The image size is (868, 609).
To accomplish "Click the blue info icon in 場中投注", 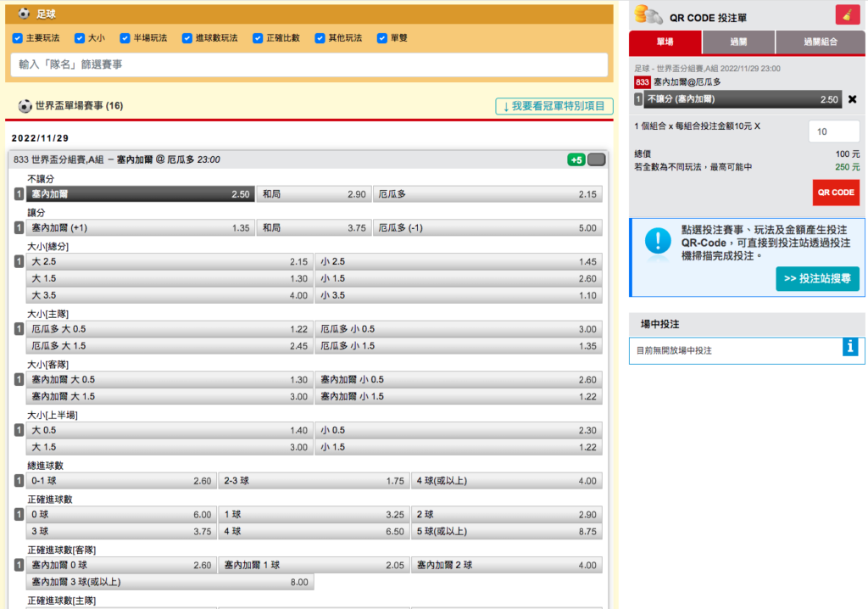I will tap(852, 346).
